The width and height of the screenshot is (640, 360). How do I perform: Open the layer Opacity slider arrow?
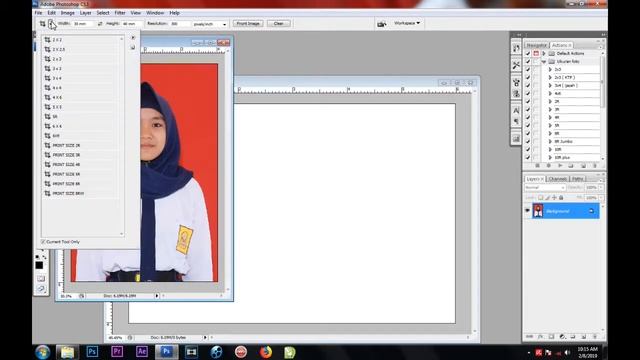point(601,188)
